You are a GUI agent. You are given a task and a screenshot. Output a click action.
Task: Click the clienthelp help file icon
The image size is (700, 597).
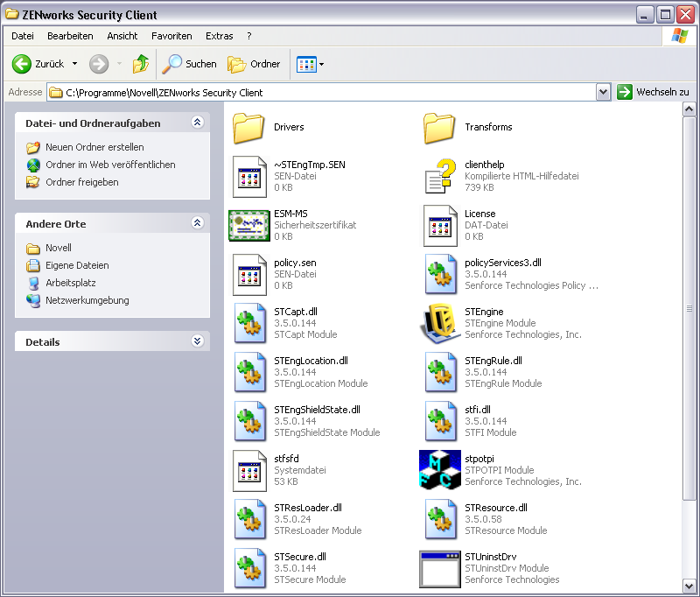tap(440, 176)
